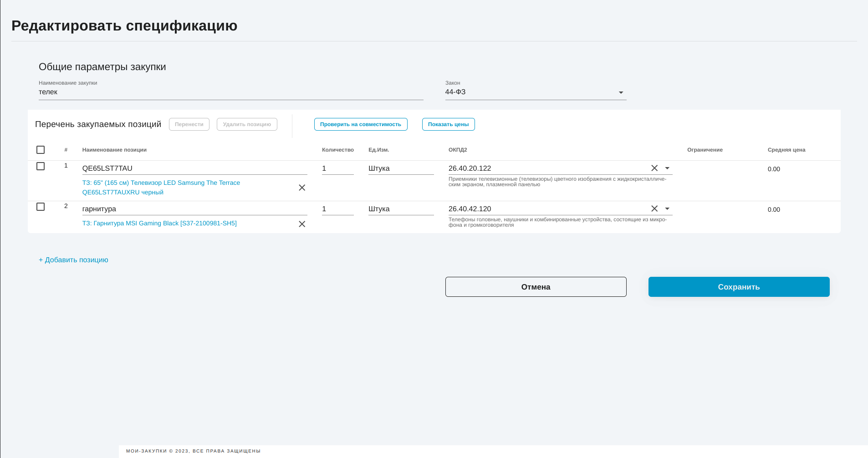Image resolution: width=868 pixels, height=458 pixels.
Task: Edit the гарнитура position name field
Action: [x=194, y=209]
